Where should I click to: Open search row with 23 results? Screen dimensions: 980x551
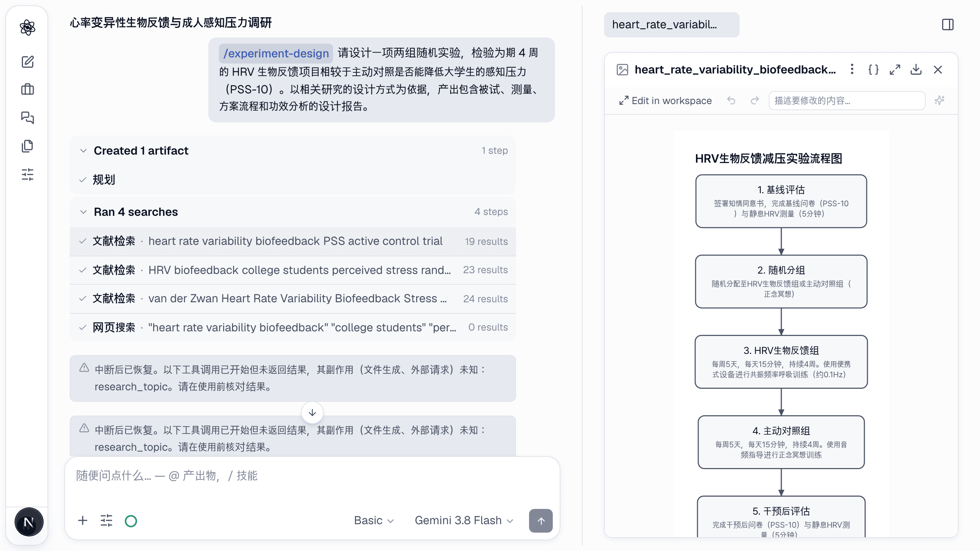(x=293, y=270)
